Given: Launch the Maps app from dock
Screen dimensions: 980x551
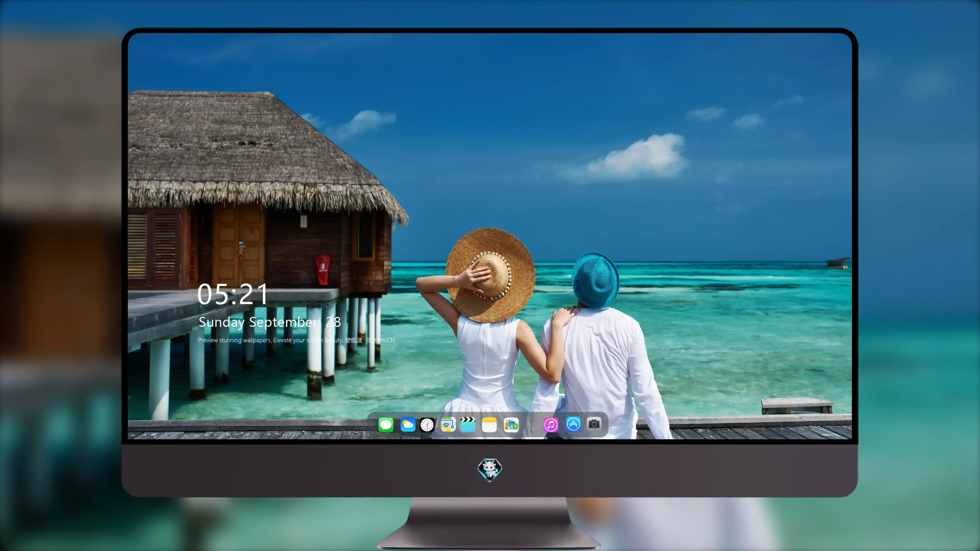Looking at the screenshot, I should (x=448, y=425).
